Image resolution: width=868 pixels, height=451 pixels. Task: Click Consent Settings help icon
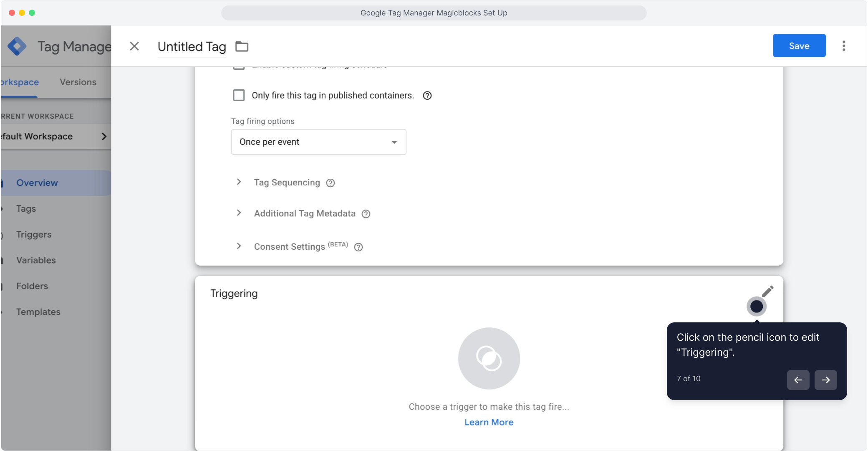tap(358, 247)
